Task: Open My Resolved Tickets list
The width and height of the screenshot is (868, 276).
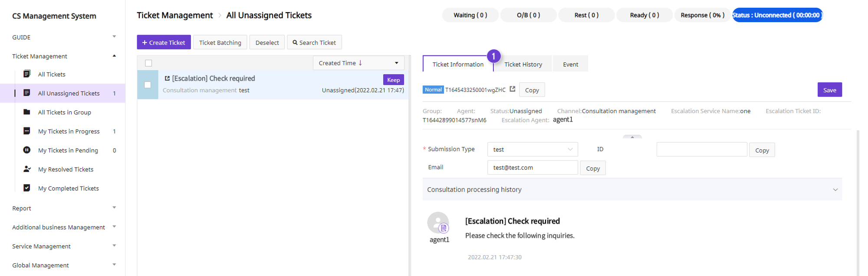Action: (66, 169)
